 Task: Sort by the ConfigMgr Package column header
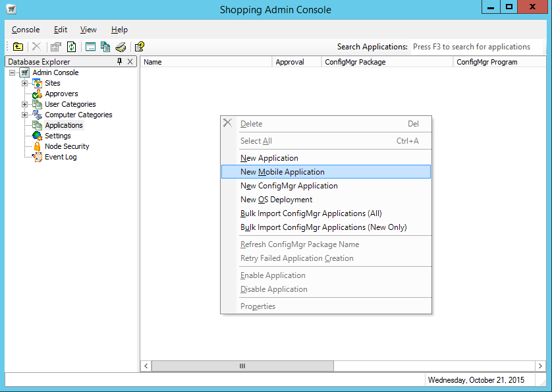click(x=387, y=62)
